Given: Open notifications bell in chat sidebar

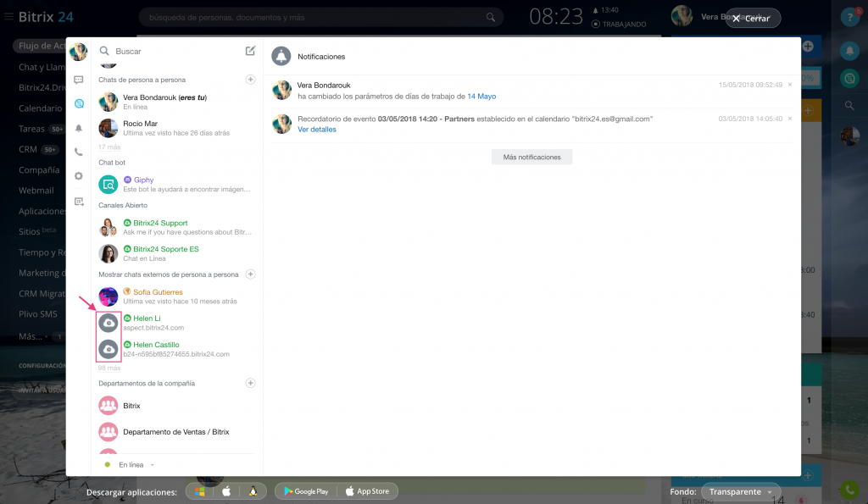Looking at the screenshot, I should [79, 128].
